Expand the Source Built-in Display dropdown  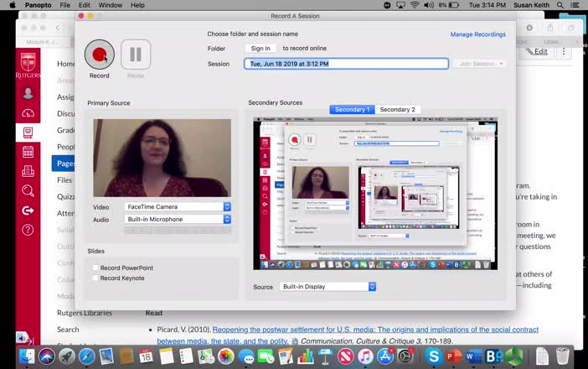[326, 287]
